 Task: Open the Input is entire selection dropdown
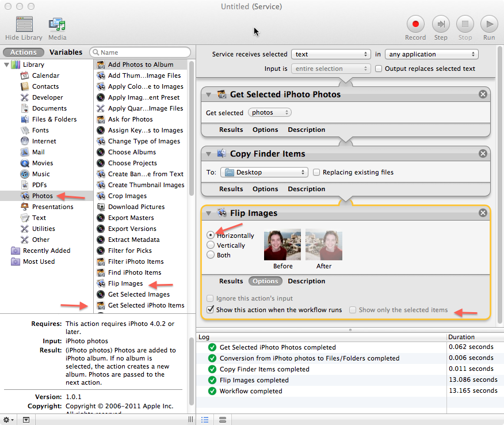pos(331,69)
